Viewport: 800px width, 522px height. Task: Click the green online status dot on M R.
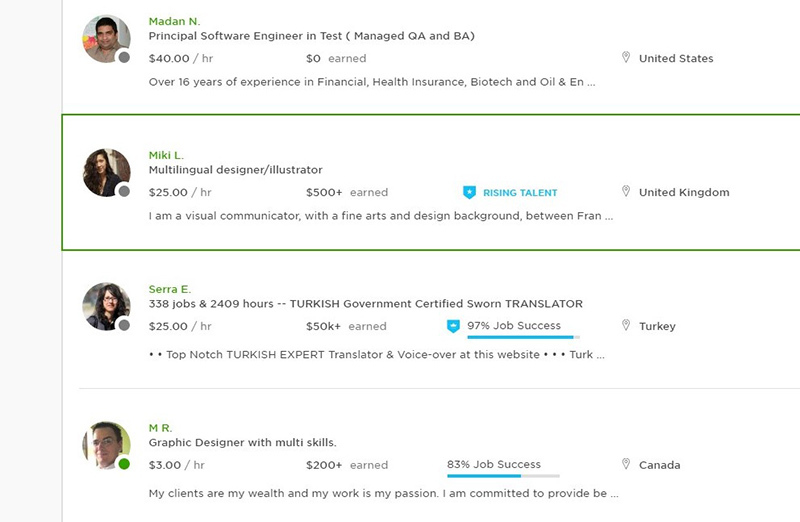point(124,464)
